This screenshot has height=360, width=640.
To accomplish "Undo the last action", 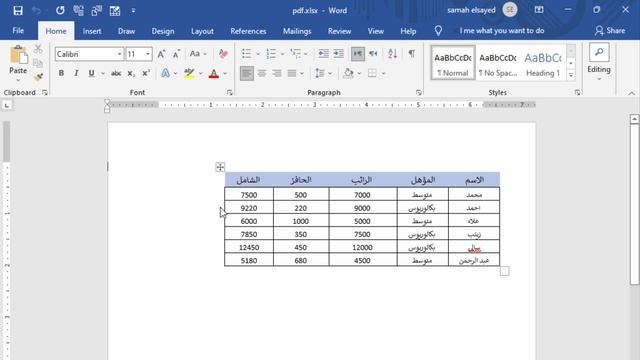I will pos(36,10).
